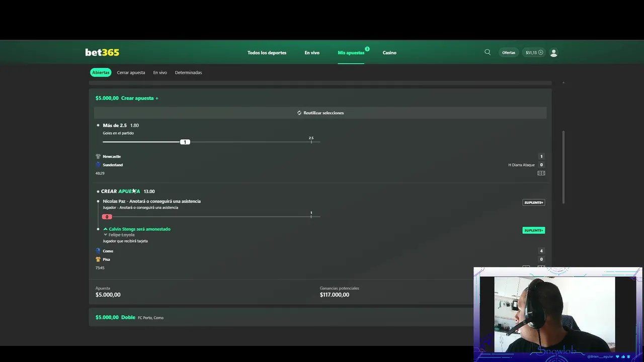
Task: Open the search magnifier icon
Action: 488,52
